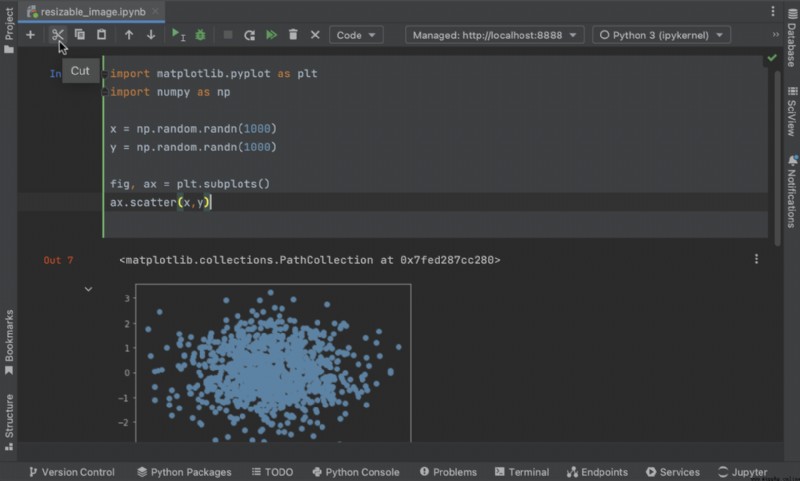The height and width of the screenshot is (481, 800).
Task: Open the Services tool window
Action: coord(673,472)
